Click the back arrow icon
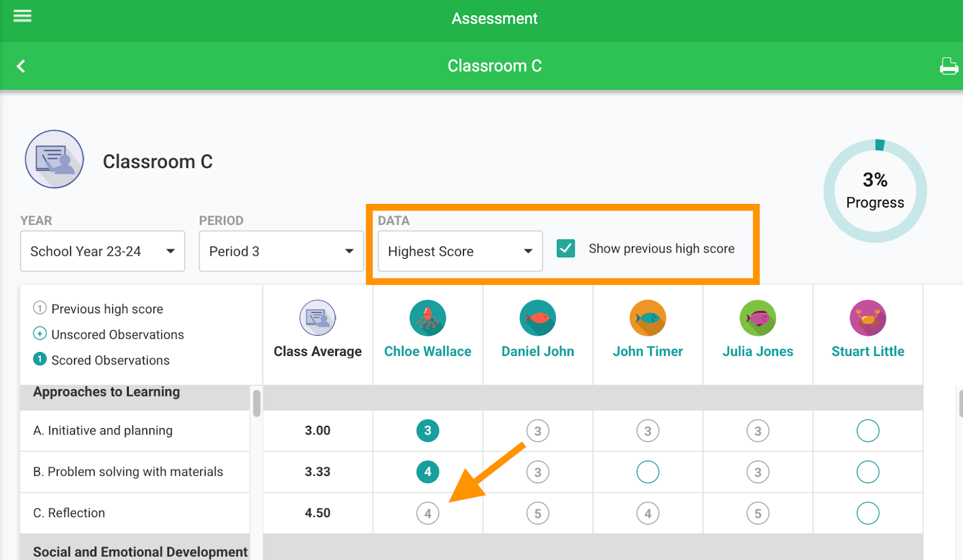The width and height of the screenshot is (963, 560). click(21, 66)
